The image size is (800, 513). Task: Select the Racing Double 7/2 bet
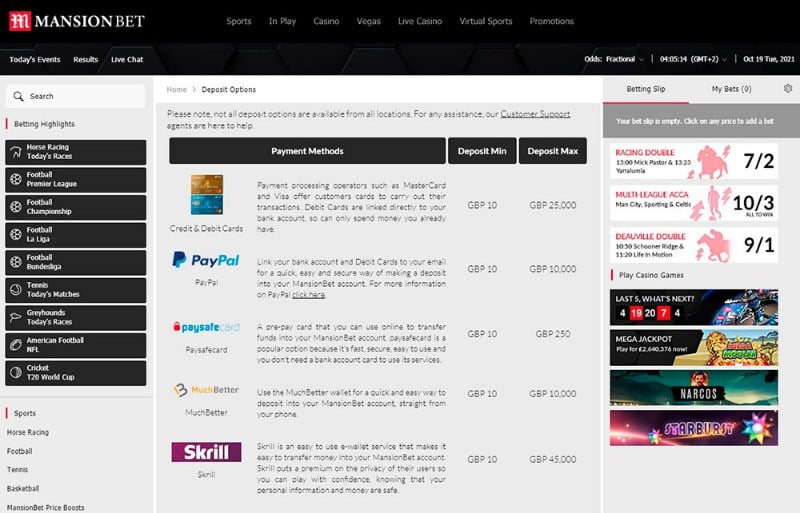pos(694,161)
